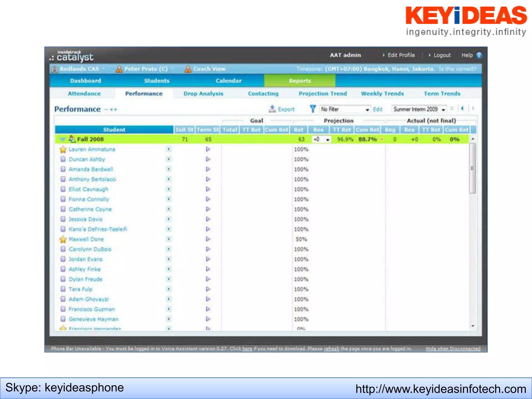
Task: Open the Attendance report sub-tab
Action: click(x=84, y=94)
